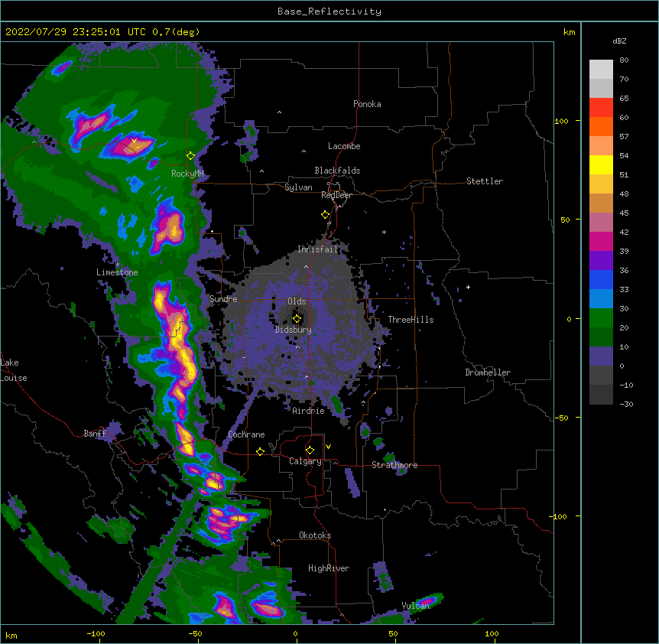Click the Okotoks city label
Viewport: 659px width, 644px height.
tap(315, 535)
